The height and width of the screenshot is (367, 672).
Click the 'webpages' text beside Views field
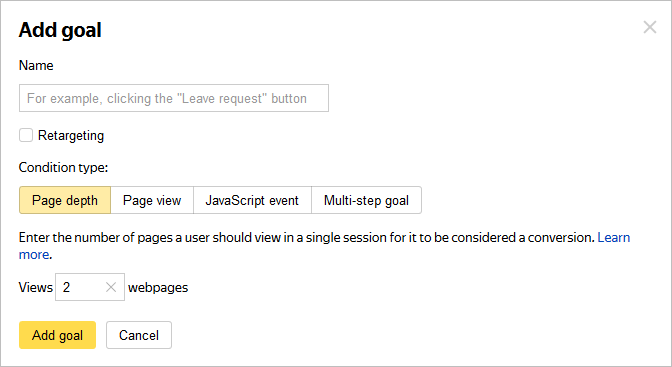point(158,287)
